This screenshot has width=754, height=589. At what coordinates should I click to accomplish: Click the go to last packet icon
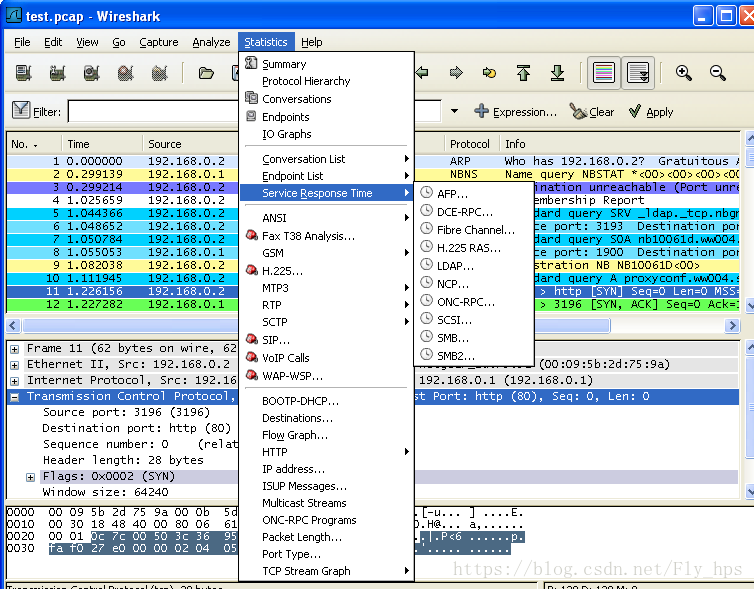tap(557, 73)
